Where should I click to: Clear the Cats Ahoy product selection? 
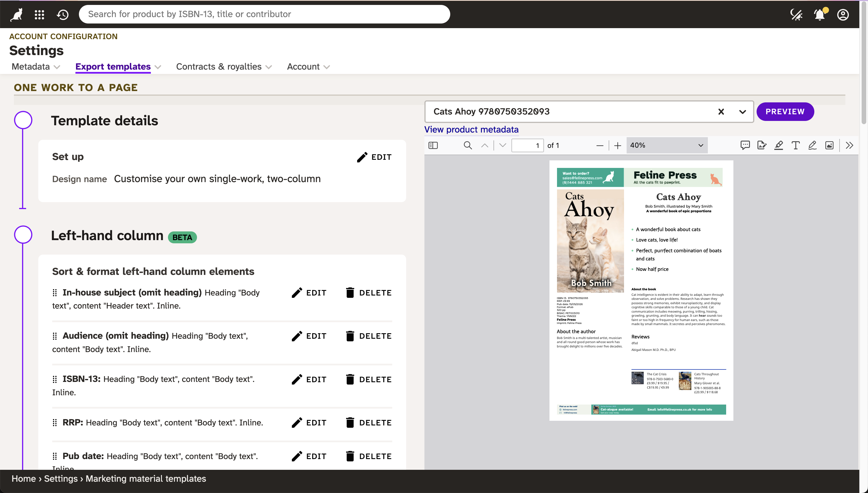coord(721,112)
